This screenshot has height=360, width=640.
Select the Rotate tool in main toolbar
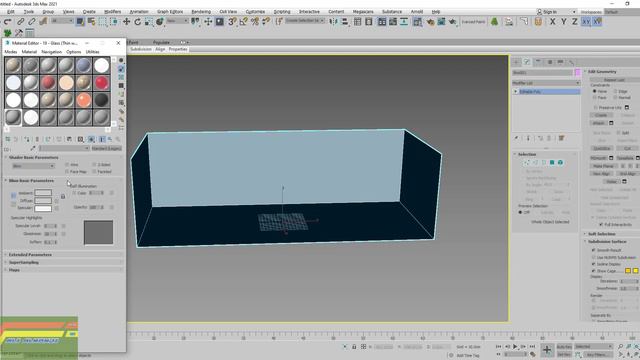(x=138, y=21)
